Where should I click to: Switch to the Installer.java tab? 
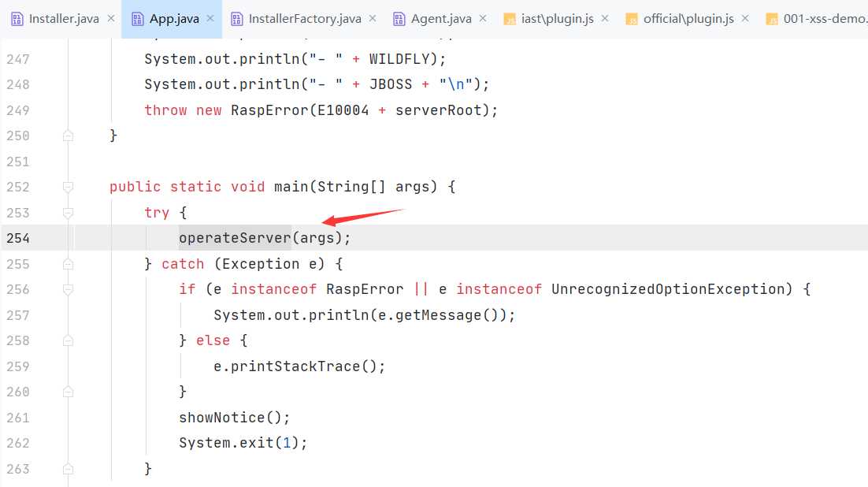coord(64,19)
